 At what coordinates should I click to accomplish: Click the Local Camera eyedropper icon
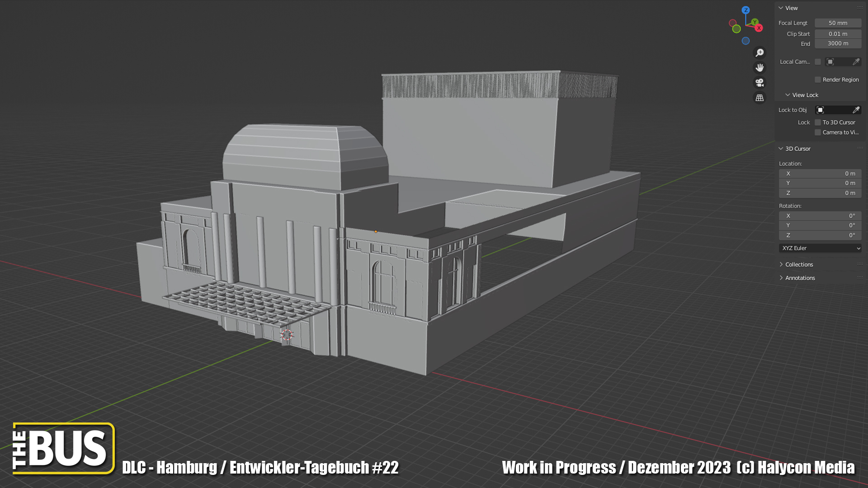point(856,61)
